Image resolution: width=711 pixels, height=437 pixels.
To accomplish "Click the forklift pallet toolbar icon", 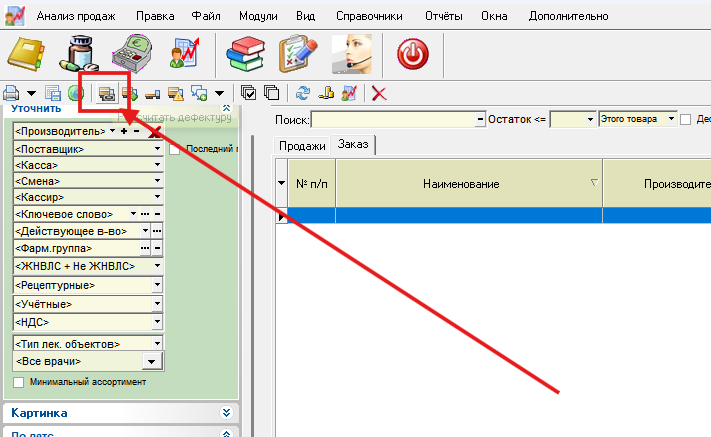I will coord(152,94).
